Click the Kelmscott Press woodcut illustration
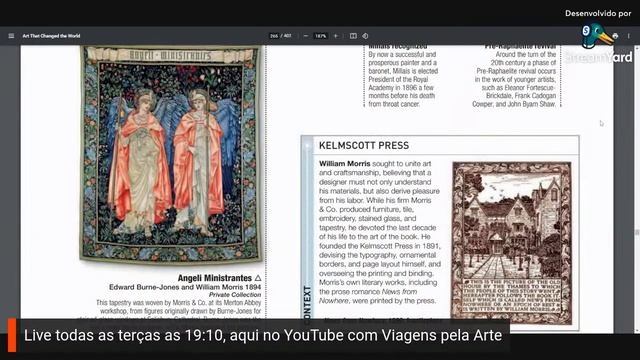This screenshot has height=360, width=640. tap(511, 243)
